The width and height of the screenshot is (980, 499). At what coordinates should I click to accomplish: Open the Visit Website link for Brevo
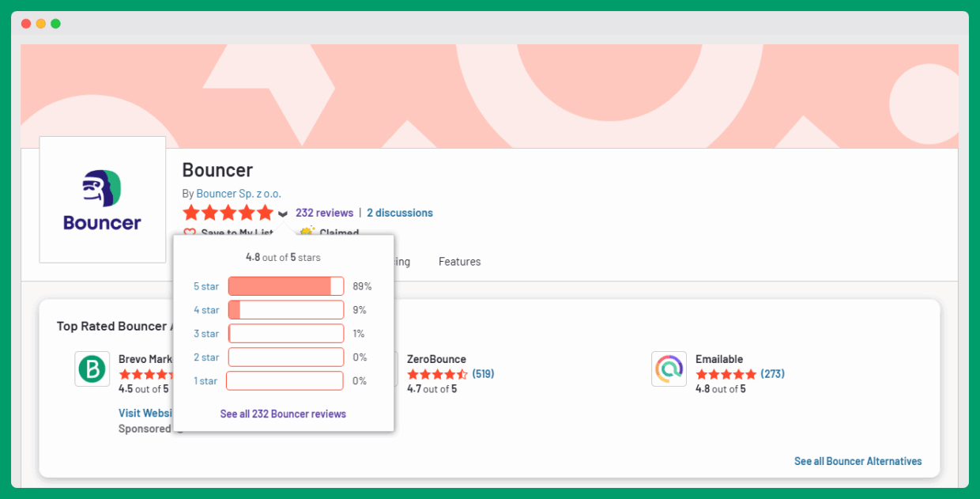pos(145,413)
